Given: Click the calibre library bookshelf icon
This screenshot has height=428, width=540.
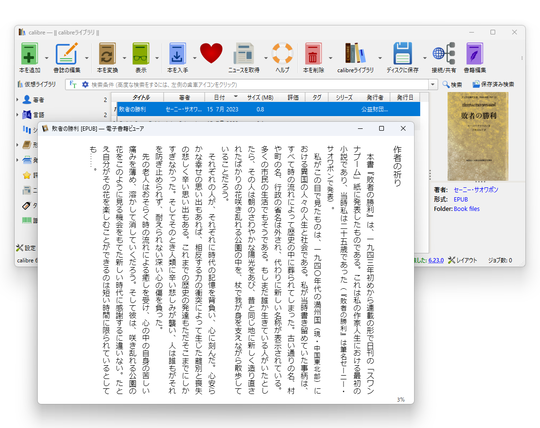Looking at the screenshot, I should click(x=355, y=53).
